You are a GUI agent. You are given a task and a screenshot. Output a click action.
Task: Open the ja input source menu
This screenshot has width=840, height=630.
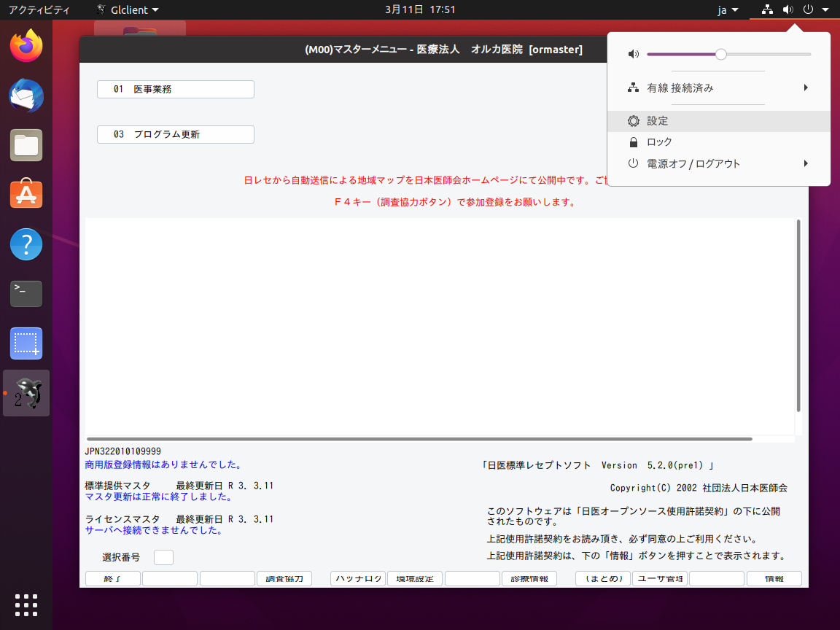click(x=728, y=9)
